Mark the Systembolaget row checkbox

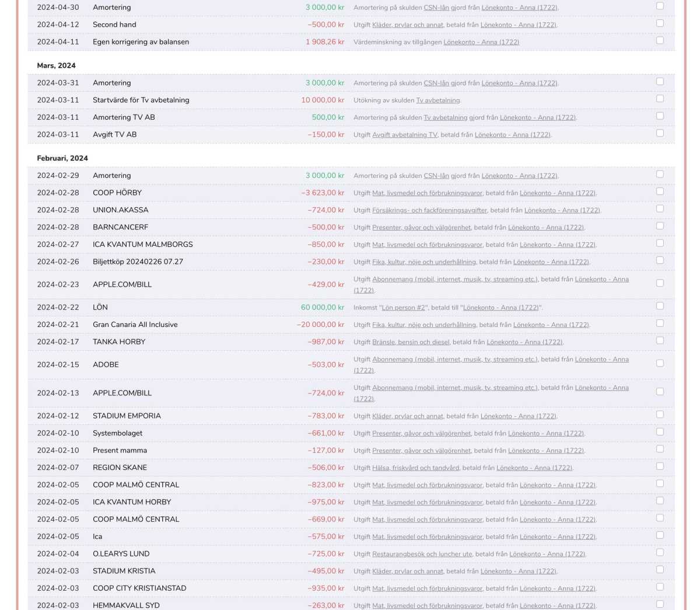tap(660, 432)
